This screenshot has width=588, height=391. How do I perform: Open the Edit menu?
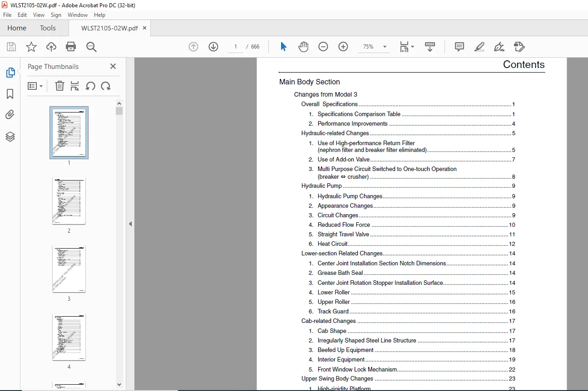[22, 15]
